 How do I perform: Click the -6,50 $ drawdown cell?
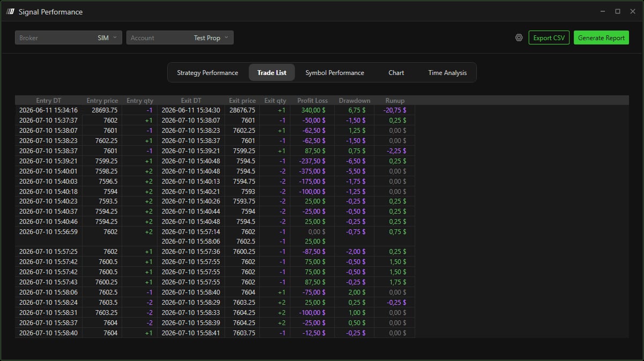tap(355, 161)
